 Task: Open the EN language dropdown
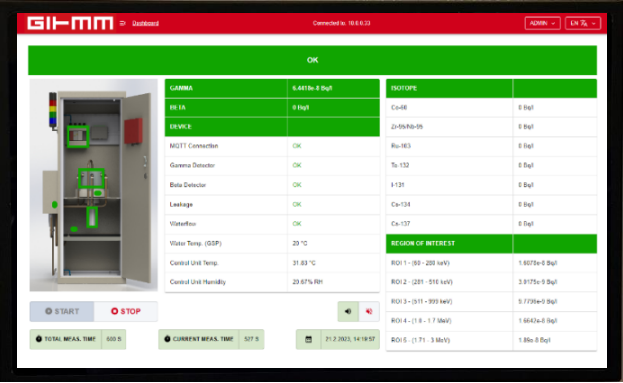(x=583, y=23)
